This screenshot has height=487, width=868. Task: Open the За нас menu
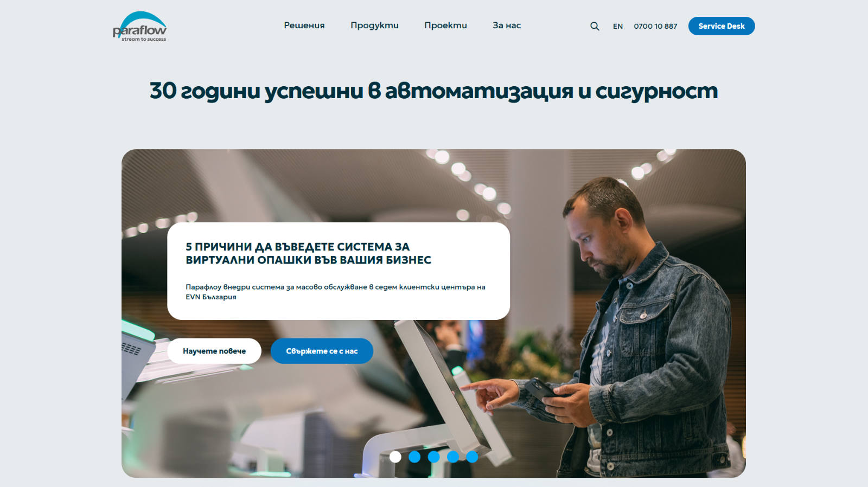pyautogui.click(x=507, y=25)
